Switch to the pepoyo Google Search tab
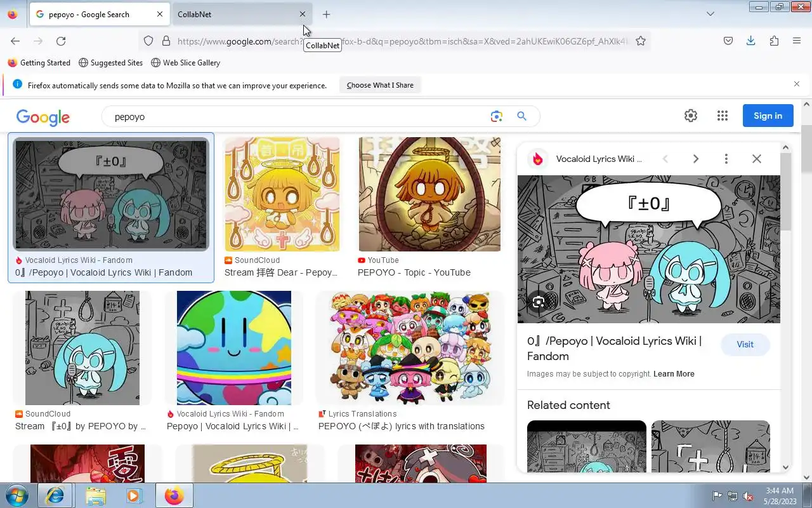The width and height of the screenshot is (812, 508). (x=99, y=14)
